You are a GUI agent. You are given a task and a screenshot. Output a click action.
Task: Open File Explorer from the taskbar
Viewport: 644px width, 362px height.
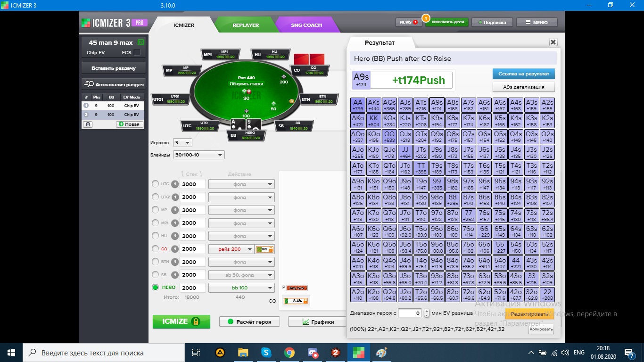pos(243,352)
